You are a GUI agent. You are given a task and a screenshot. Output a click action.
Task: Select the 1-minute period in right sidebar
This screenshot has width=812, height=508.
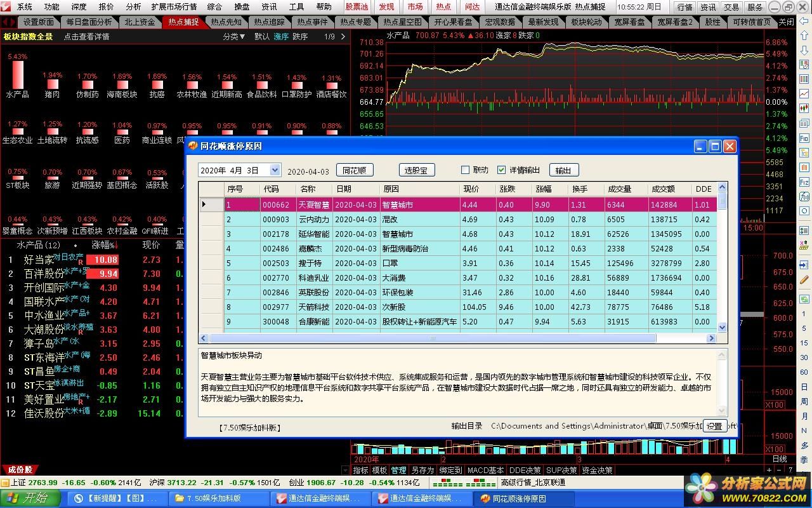click(804, 314)
